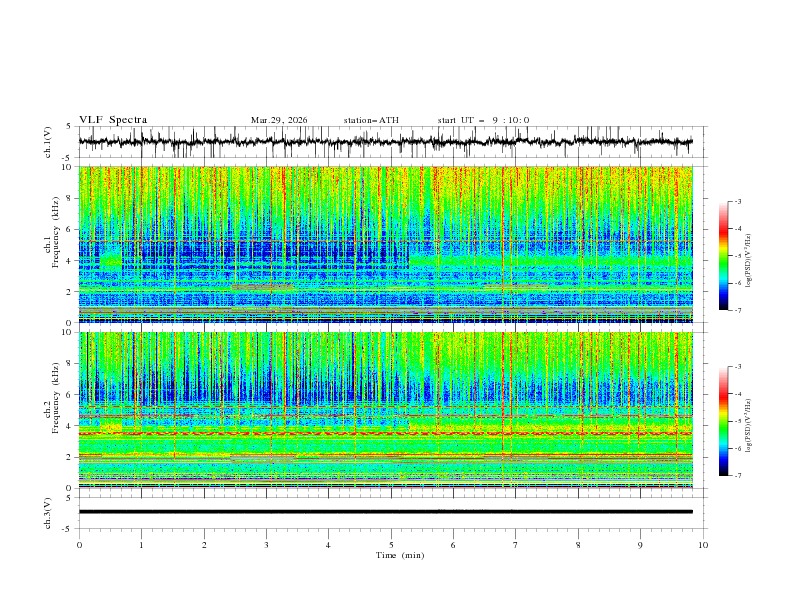Click the ch.1 time-series waveform trace
This screenshot has height=612, width=792.
(386, 142)
